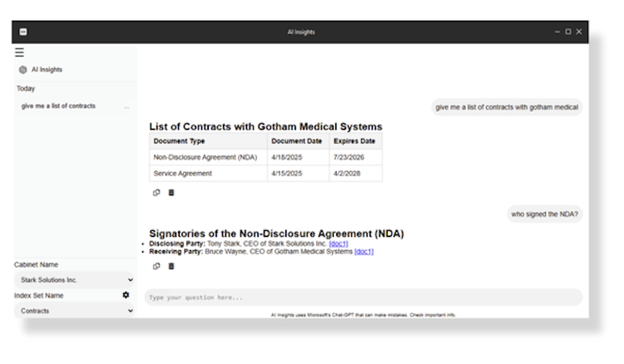The height and width of the screenshot is (364, 624).
Task: Click the Expires Date column header
Action: 356,141
